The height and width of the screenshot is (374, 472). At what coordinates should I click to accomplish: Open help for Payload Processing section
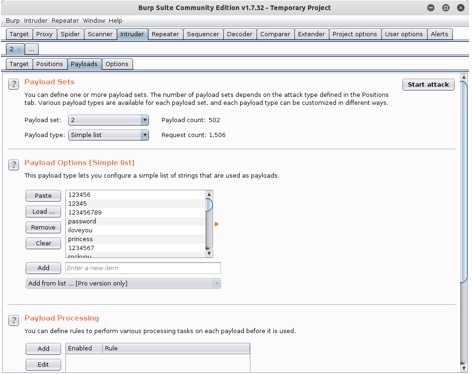(13, 320)
